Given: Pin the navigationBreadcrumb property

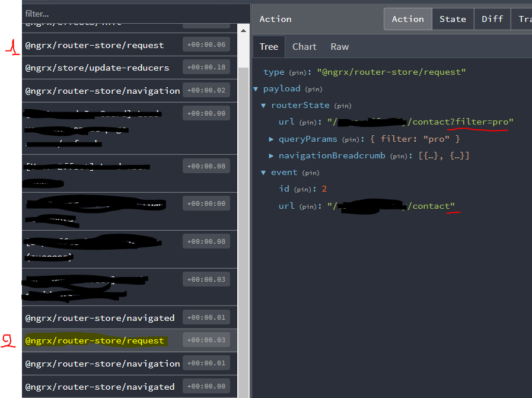Looking at the screenshot, I should pos(399,156).
